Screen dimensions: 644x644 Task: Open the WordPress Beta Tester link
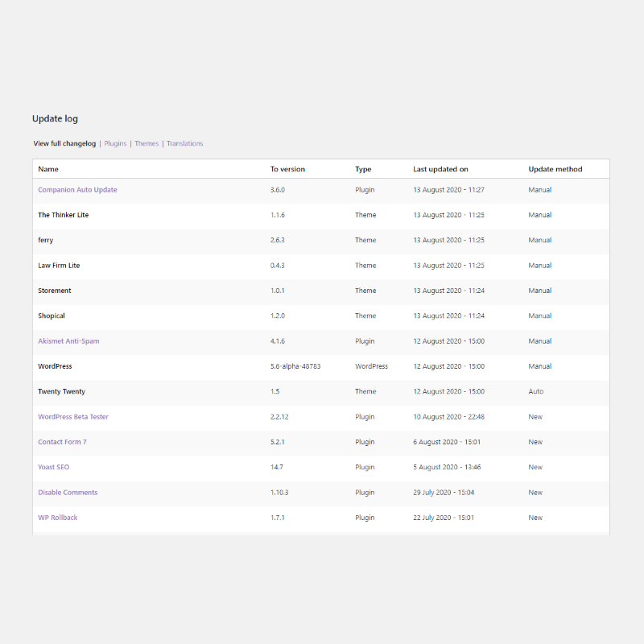[x=73, y=416]
